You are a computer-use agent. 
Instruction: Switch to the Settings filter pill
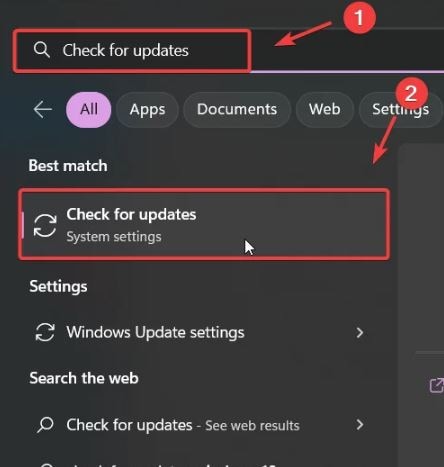coord(400,110)
